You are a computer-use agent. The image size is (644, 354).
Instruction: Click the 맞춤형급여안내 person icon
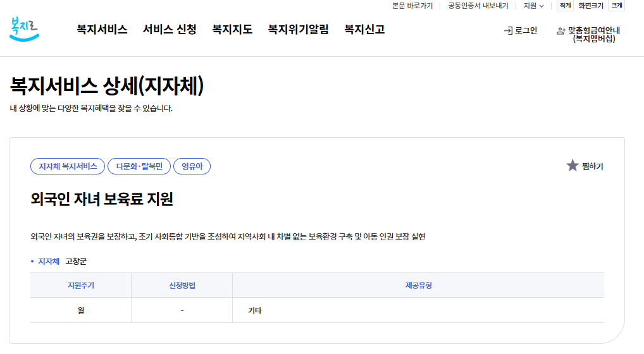tap(560, 31)
